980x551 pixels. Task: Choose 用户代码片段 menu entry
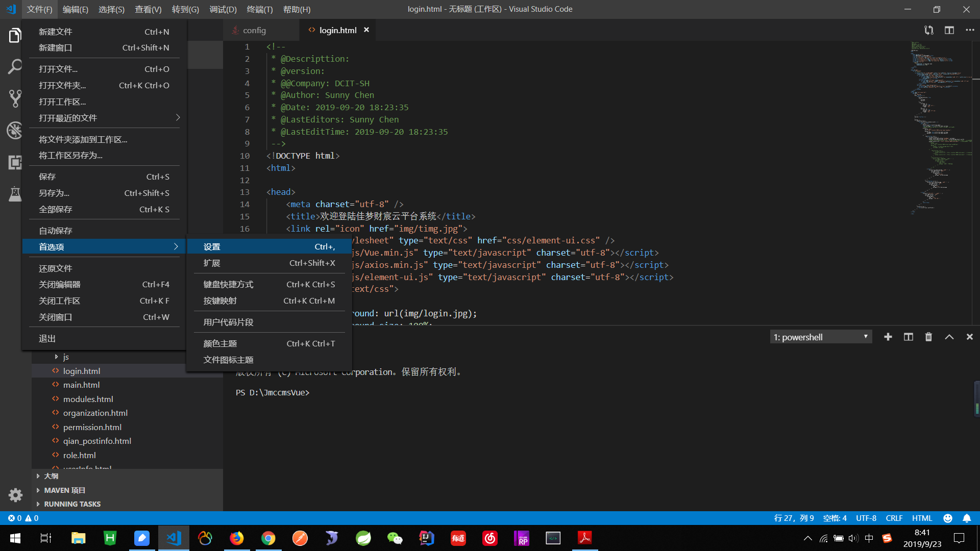269,322
